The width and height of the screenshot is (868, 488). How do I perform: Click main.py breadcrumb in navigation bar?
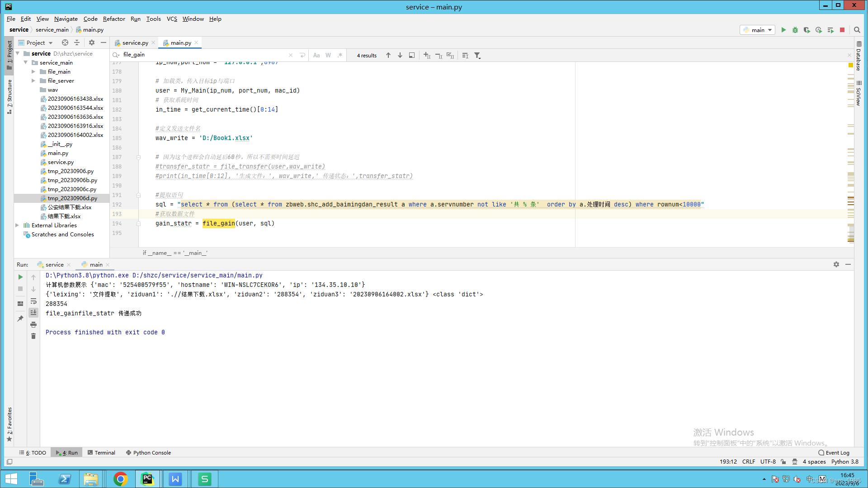[90, 30]
